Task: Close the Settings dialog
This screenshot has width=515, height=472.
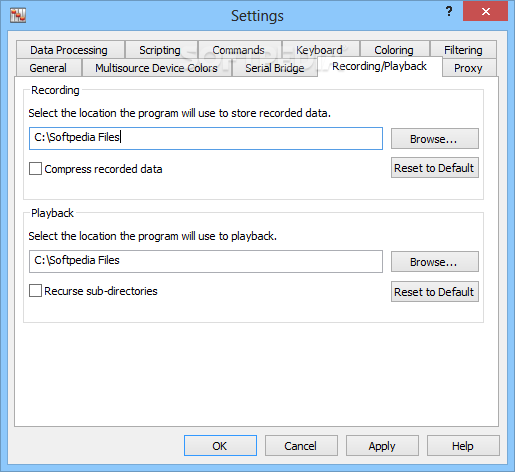Action: tap(485, 12)
